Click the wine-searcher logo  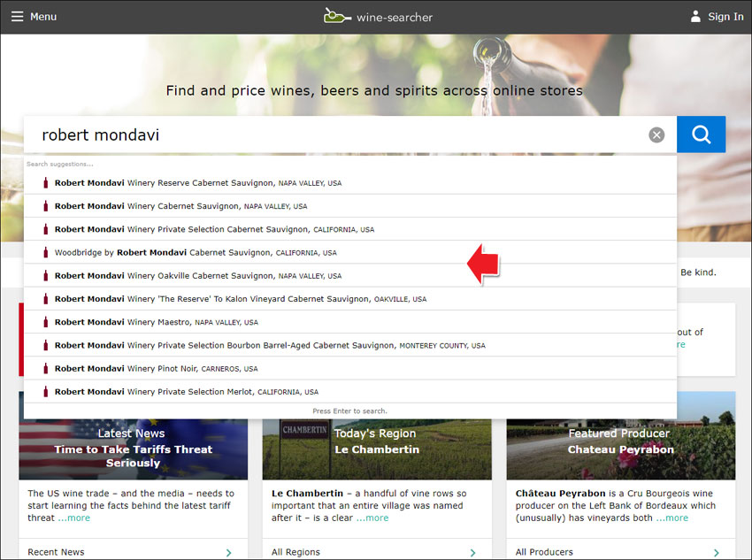click(378, 16)
